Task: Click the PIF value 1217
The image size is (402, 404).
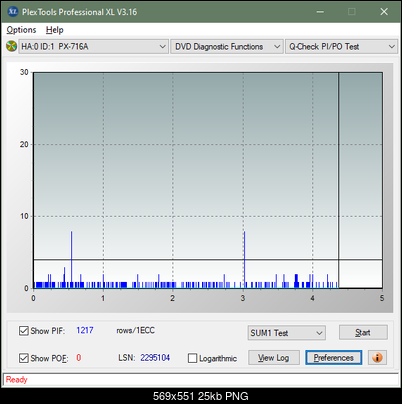Action: click(x=85, y=330)
